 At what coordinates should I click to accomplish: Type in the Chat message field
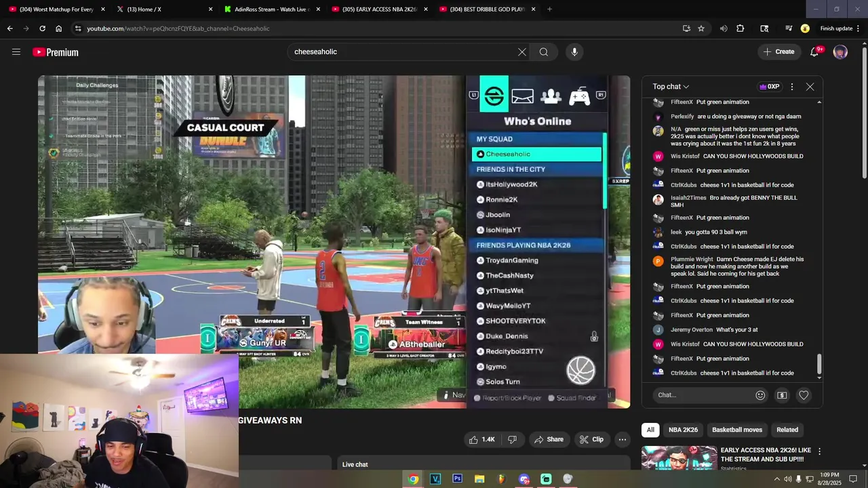703,395
